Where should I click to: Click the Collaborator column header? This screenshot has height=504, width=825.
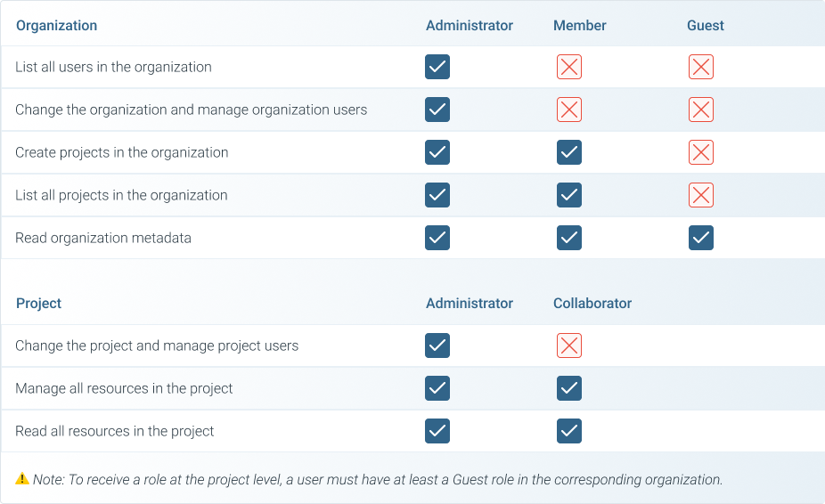(x=592, y=303)
